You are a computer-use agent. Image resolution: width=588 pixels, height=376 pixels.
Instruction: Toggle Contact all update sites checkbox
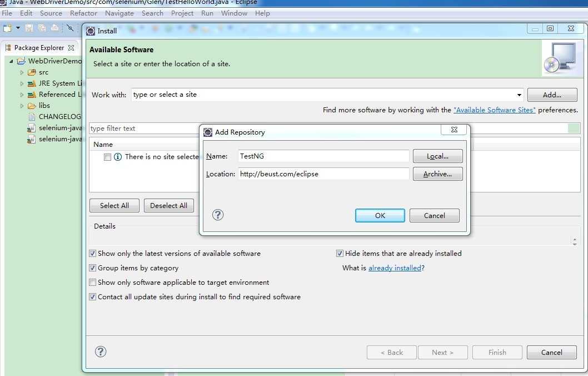(x=93, y=297)
